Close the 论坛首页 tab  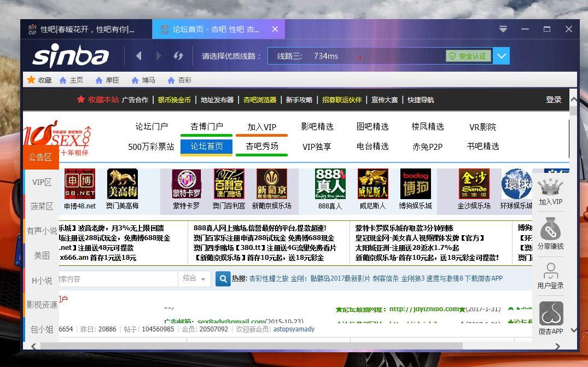coord(275,29)
